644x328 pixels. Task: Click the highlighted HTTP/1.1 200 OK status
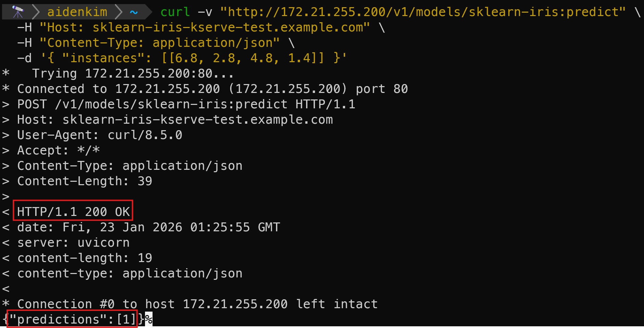pos(73,212)
